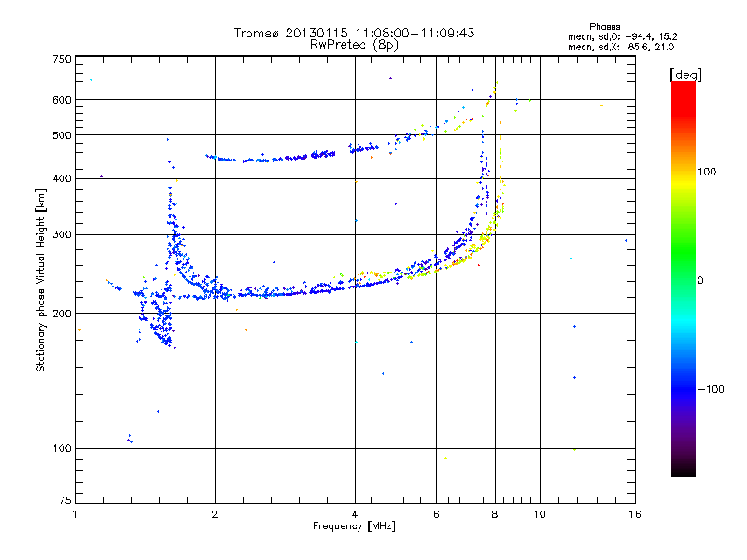Image resolution: width=747 pixels, height=560 pixels.
Task: Click the "Stationary phase Virtual Height [km]" axis label
Action: tap(40, 280)
